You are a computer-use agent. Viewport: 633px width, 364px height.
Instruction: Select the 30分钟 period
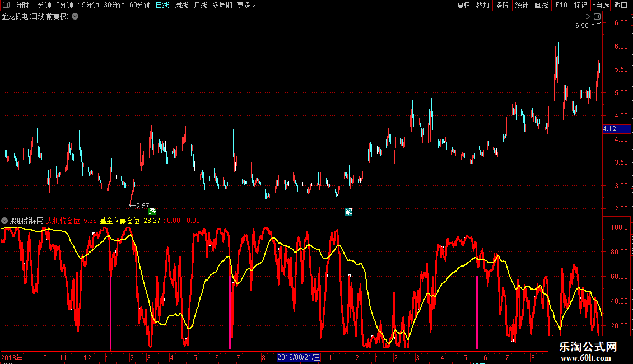tap(114, 5)
